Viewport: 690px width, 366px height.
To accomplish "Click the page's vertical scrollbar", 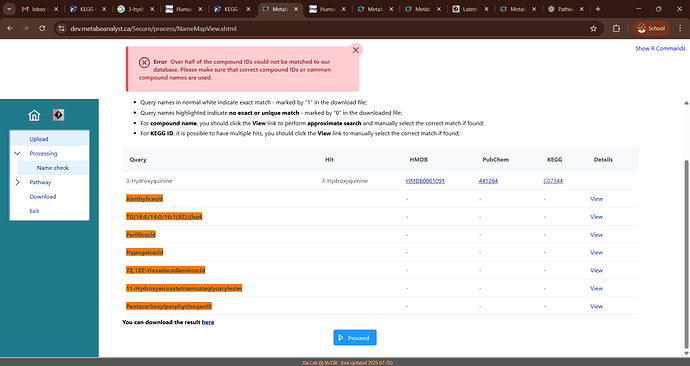I will [686, 254].
